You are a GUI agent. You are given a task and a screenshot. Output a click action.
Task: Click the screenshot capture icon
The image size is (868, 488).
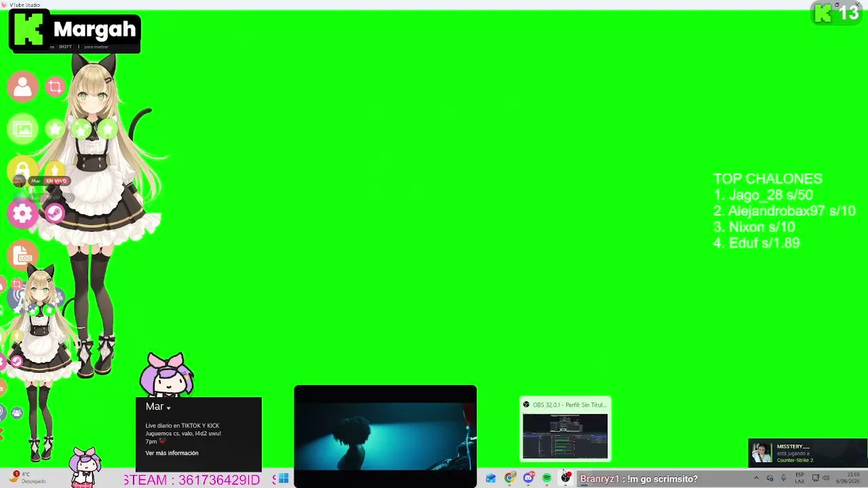coord(56,87)
